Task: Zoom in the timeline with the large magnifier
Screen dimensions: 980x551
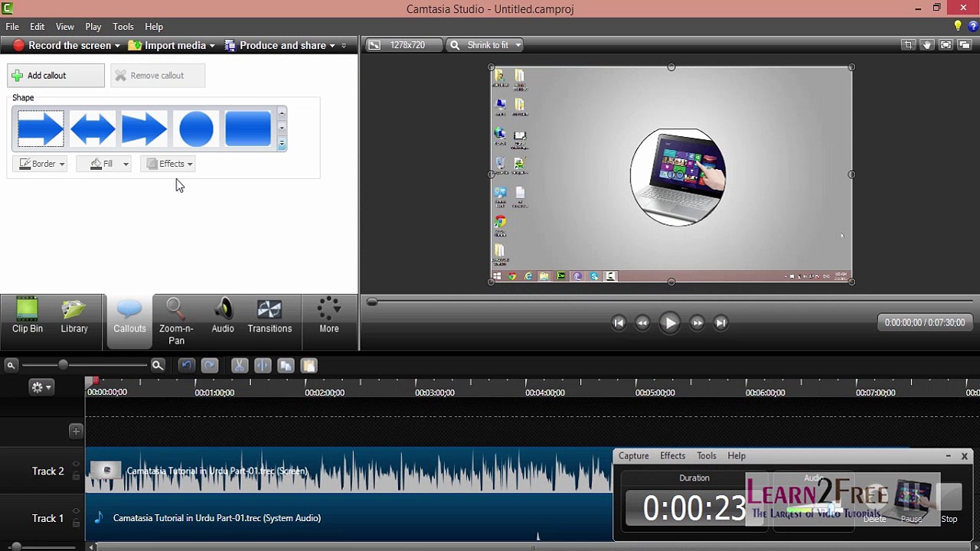Action: click(x=158, y=366)
